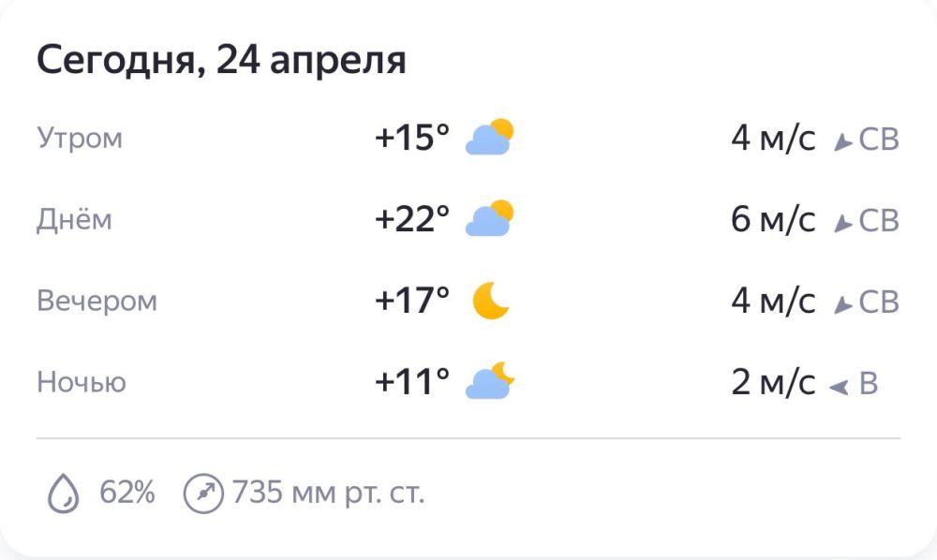937x560 pixels.
Task: Click the morning partly cloudy sun icon
Action: pyautogui.click(x=490, y=138)
